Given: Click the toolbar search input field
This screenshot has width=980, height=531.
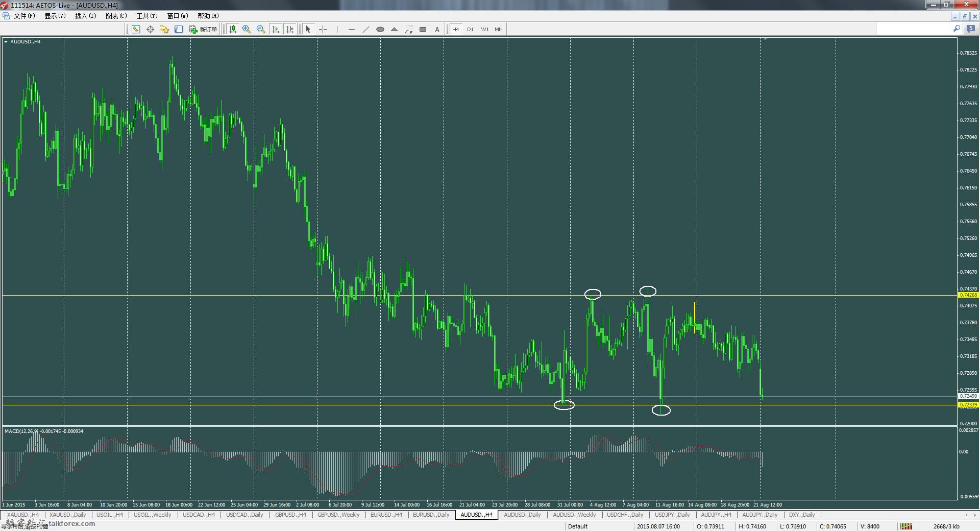Looking at the screenshot, I should coord(914,29).
